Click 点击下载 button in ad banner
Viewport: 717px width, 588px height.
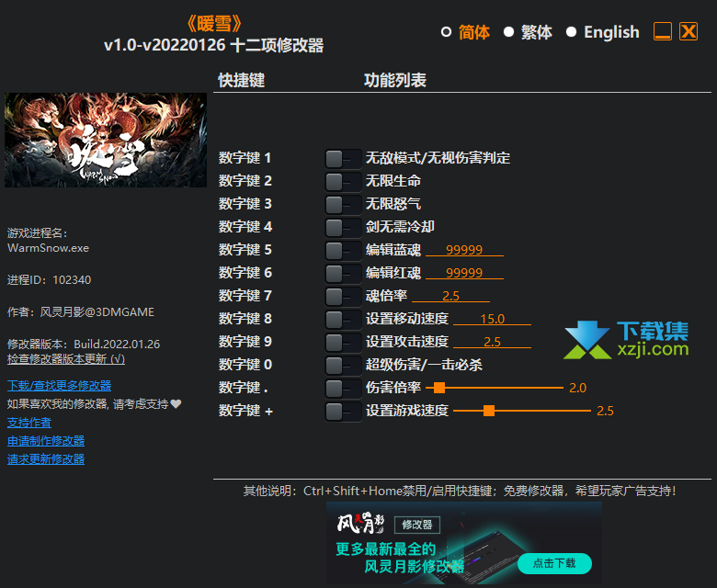tap(554, 563)
